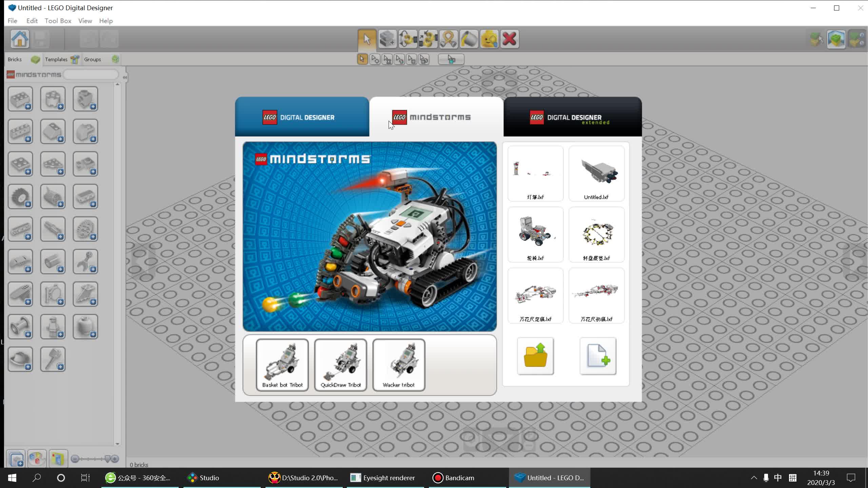868x488 pixels.
Task: Enable multiple selection sub-tool
Action: [375, 59]
